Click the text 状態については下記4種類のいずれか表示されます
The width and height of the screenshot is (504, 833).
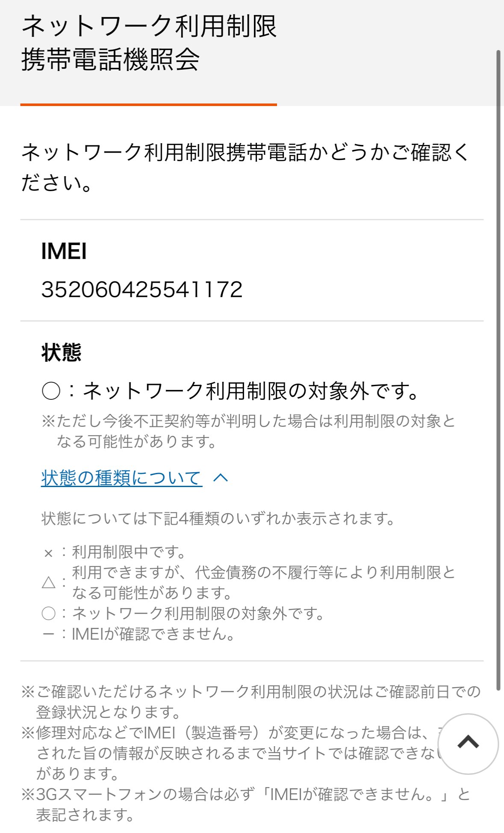click(218, 519)
